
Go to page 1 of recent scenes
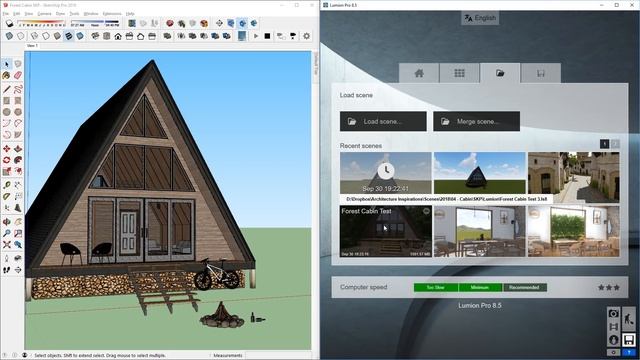(x=604, y=144)
